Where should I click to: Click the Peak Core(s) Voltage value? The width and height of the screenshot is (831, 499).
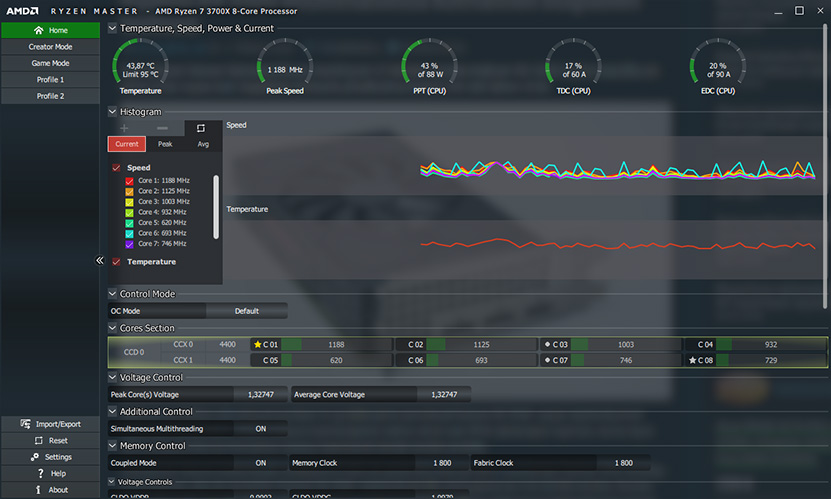(x=261, y=394)
